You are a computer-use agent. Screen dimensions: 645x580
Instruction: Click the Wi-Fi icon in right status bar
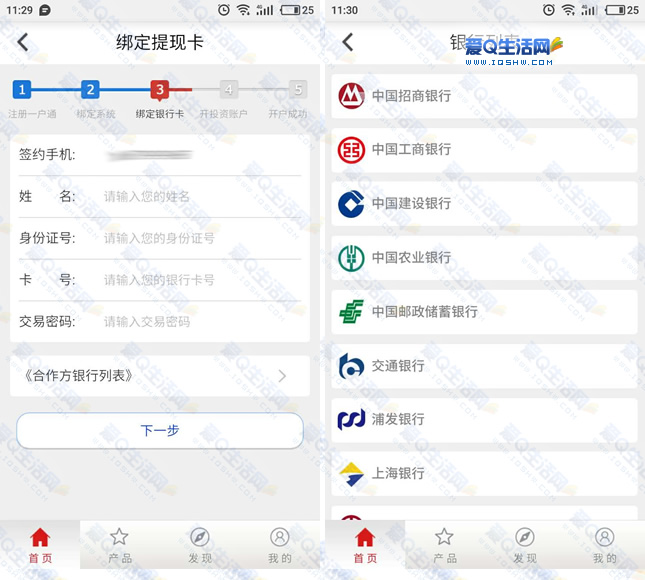tap(568, 10)
